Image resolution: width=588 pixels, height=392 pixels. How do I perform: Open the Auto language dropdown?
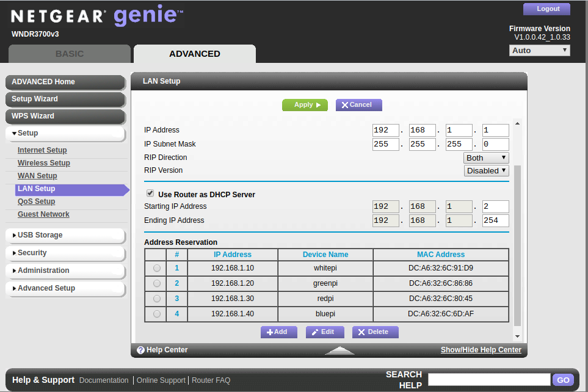tap(539, 51)
